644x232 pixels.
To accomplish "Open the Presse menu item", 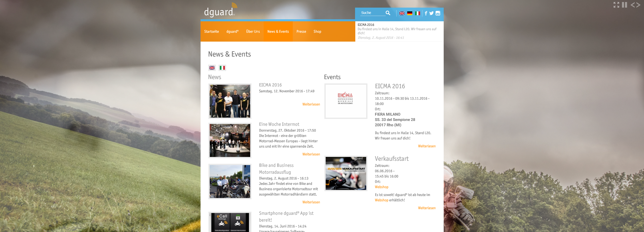I will [301, 31].
